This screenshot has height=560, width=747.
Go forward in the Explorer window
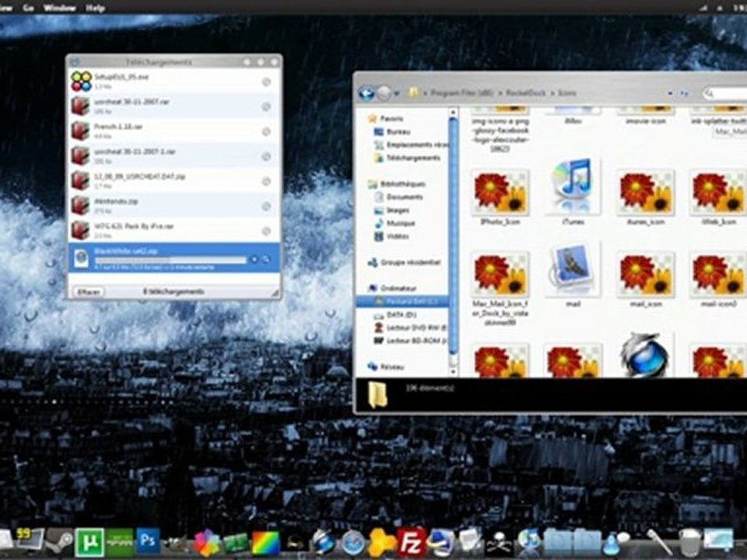click(384, 93)
